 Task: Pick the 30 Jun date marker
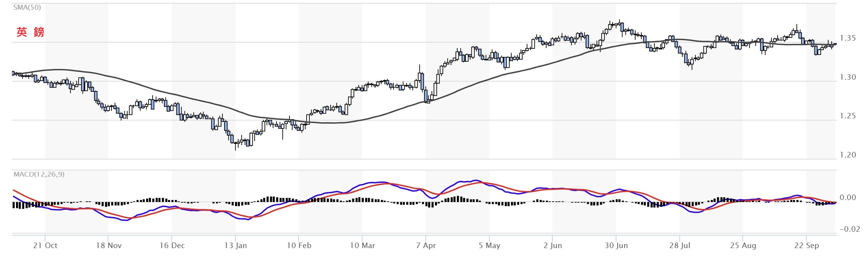coord(616,246)
